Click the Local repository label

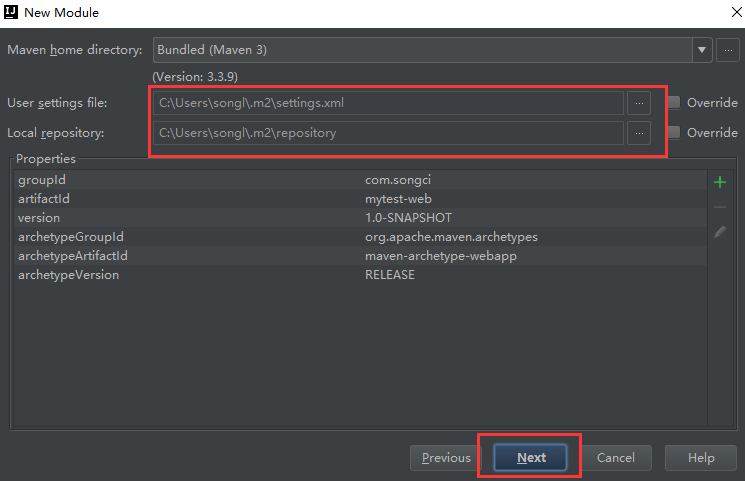pos(56,133)
